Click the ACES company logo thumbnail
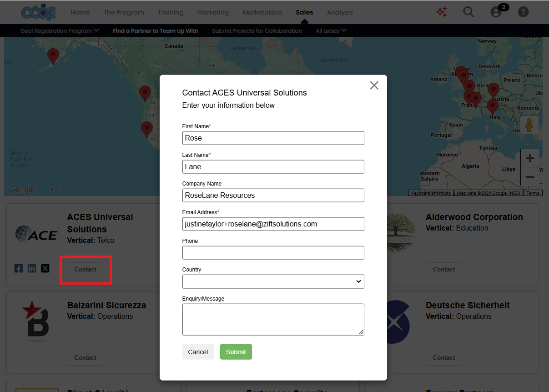This screenshot has height=392, width=549. point(36,234)
